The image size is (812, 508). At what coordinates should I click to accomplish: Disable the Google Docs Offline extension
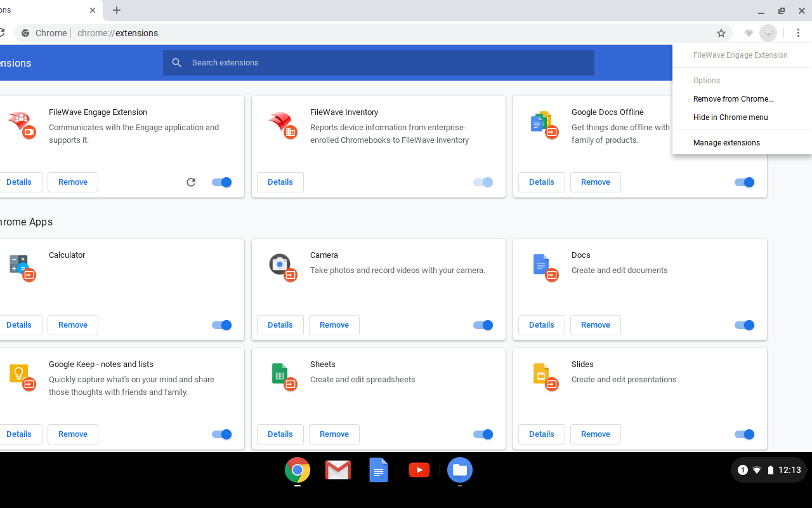744,182
